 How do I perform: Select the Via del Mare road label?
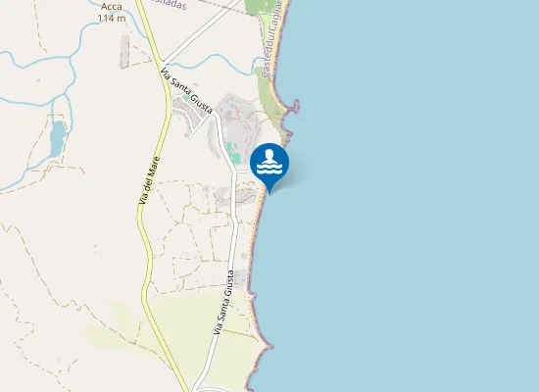(149, 181)
